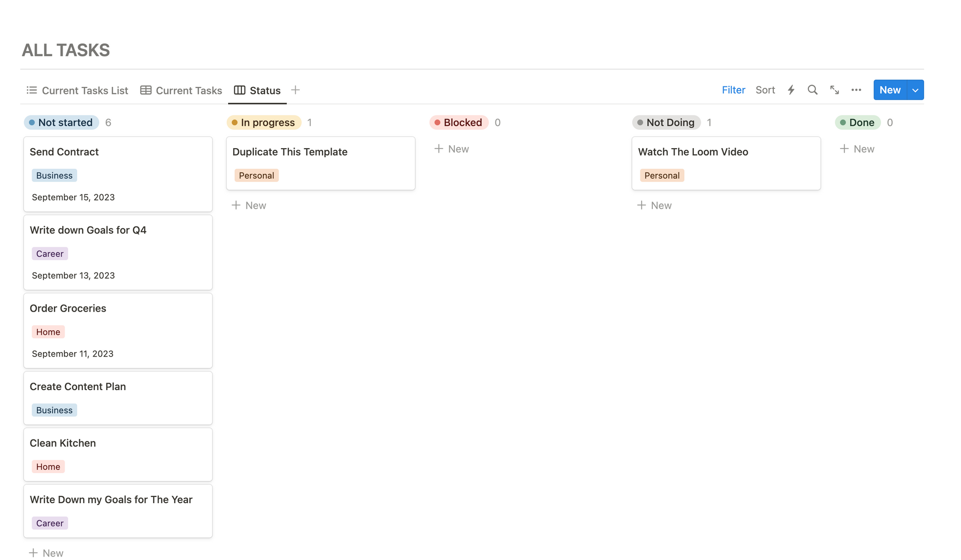This screenshot has height=560, width=961.
Task: Open the three-dots view options menu
Action: coord(856,90)
